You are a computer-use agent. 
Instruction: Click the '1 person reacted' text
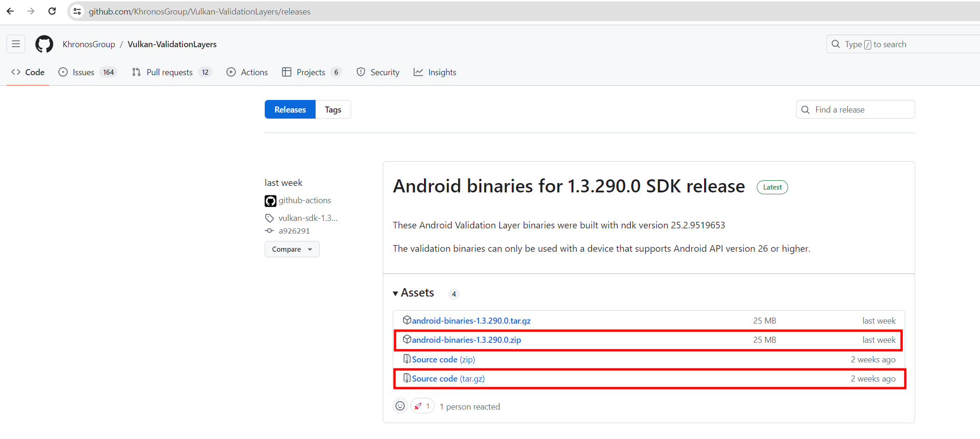[470, 407]
